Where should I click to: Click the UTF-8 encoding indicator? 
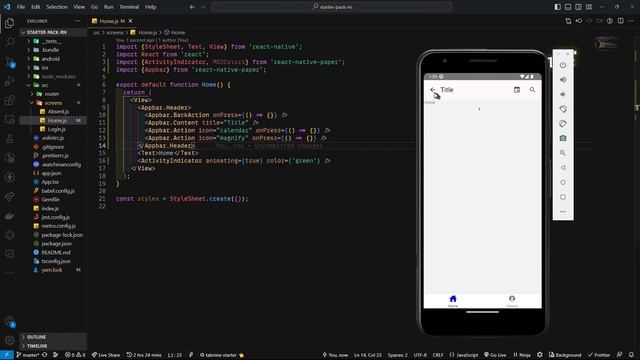tap(420, 355)
